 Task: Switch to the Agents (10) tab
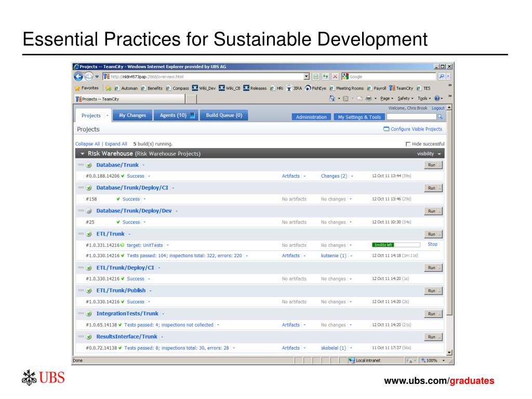[176, 115]
